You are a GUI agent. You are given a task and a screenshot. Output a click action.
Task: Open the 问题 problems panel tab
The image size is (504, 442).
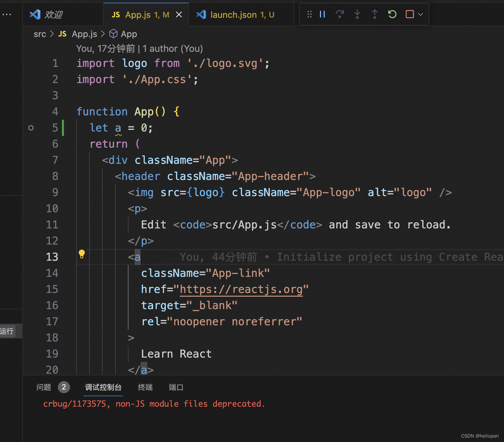click(44, 388)
